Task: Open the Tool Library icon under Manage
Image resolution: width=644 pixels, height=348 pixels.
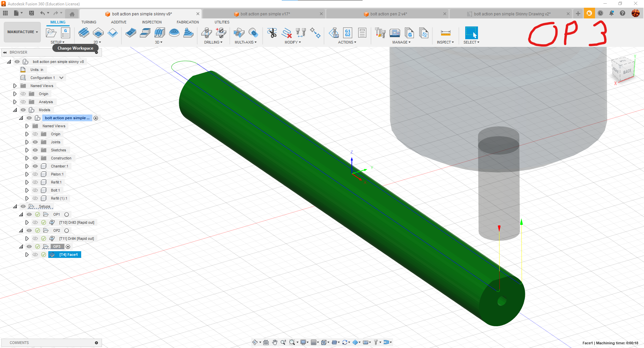Action: [380, 33]
